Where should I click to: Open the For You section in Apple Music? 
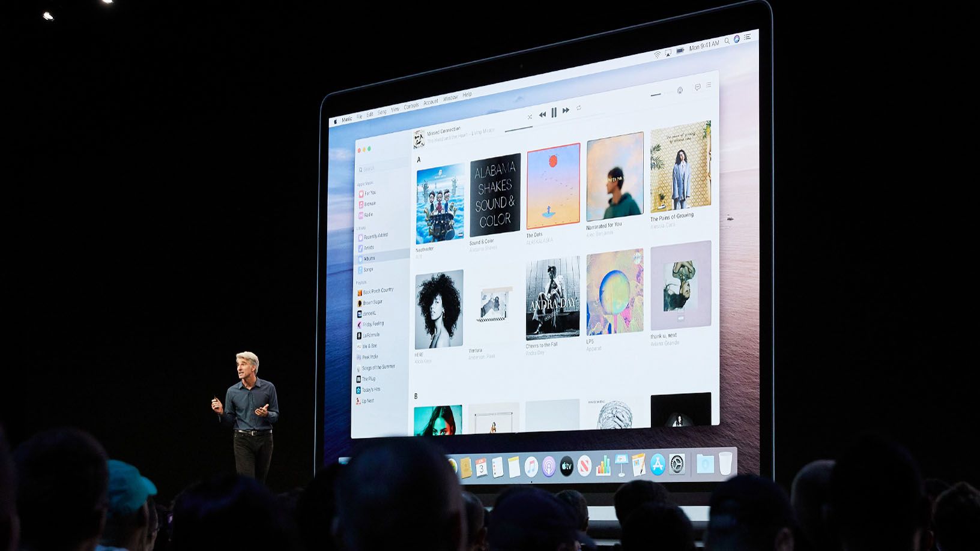click(x=369, y=194)
